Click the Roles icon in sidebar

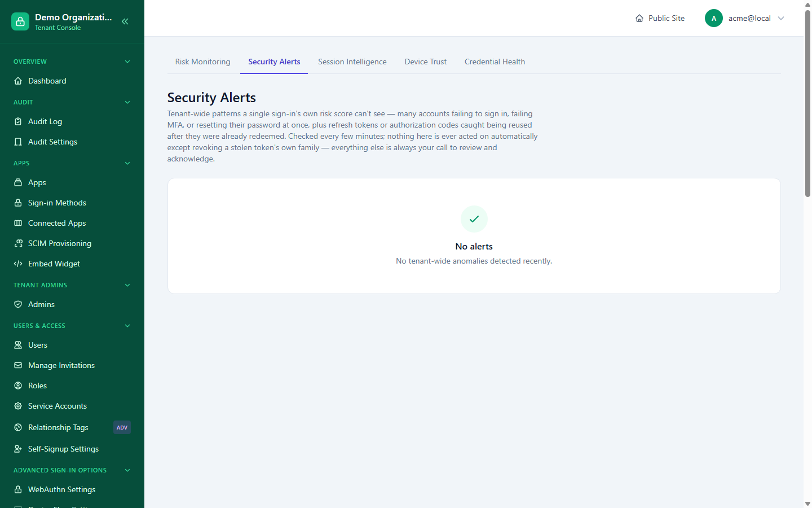click(x=18, y=386)
